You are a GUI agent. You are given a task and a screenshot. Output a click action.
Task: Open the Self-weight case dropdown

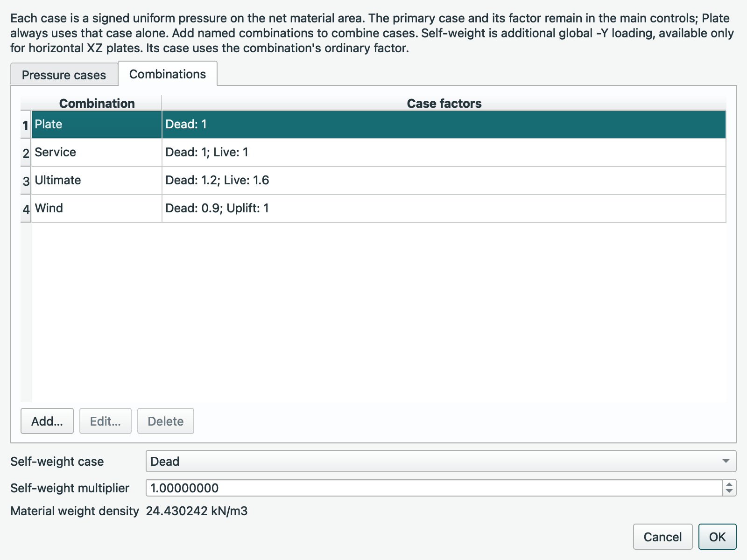441,461
